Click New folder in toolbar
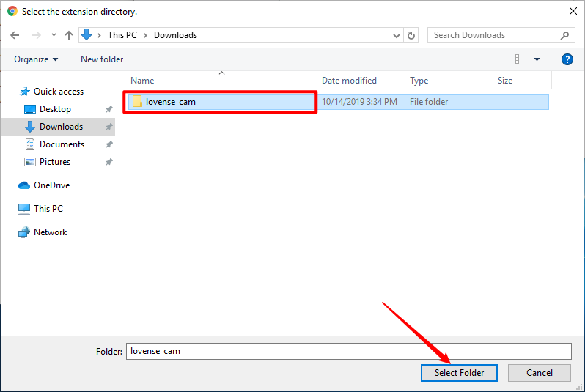 pyautogui.click(x=102, y=59)
